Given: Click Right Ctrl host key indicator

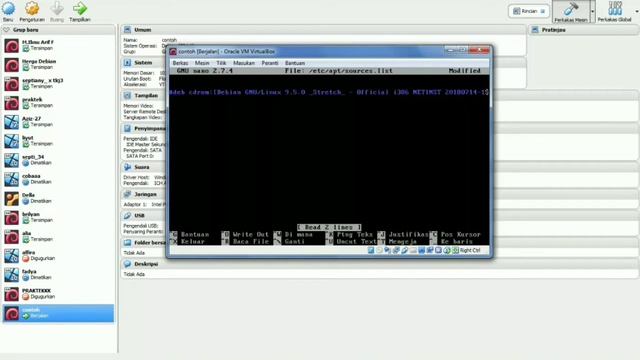Looking at the screenshot, I should point(469,250).
